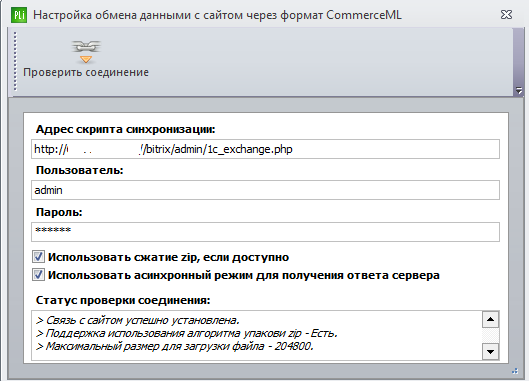Click the label 'Адрес скрипта синхронизации:'
Image resolution: width=529 pixels, height=381 pixels.
point(126,129)
